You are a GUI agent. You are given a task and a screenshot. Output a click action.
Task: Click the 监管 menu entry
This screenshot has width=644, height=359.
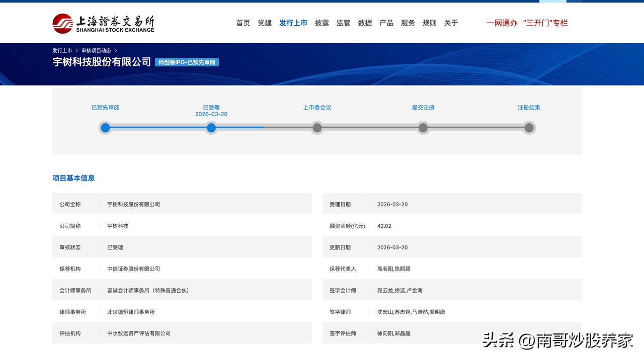343,23
